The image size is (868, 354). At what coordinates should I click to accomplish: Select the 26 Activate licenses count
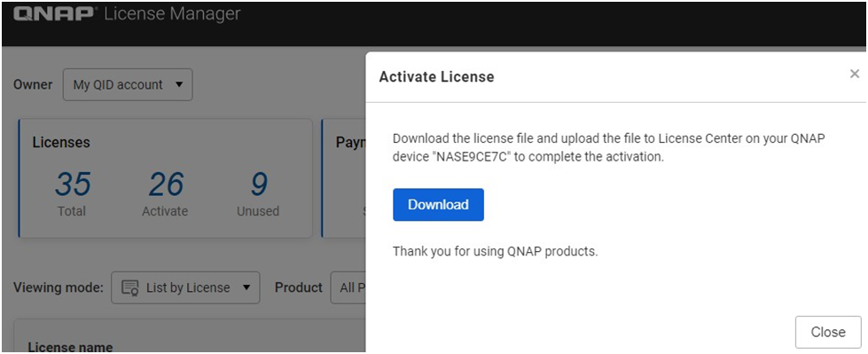[166, 185]
